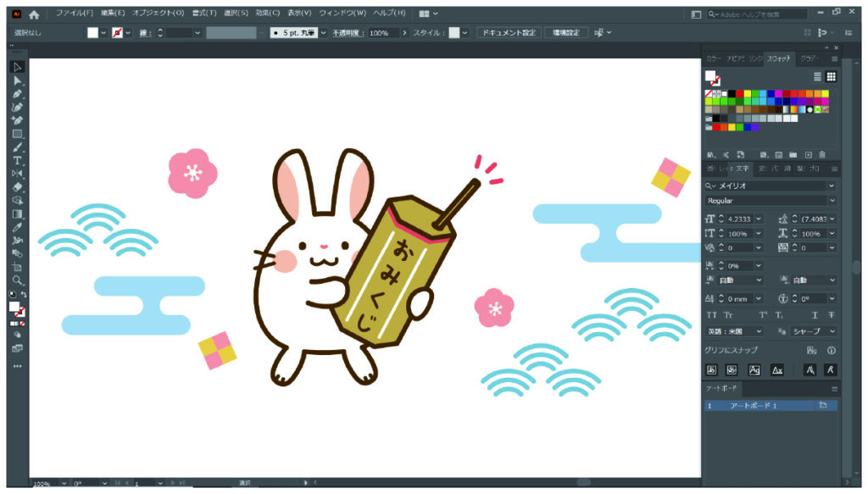
Task: Click the Adobe ヘルプ search field
Action: pos(757,14)
